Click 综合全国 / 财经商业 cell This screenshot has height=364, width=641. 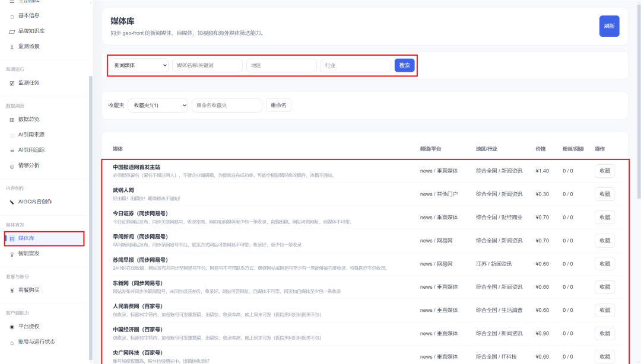[x=499, y=218]
